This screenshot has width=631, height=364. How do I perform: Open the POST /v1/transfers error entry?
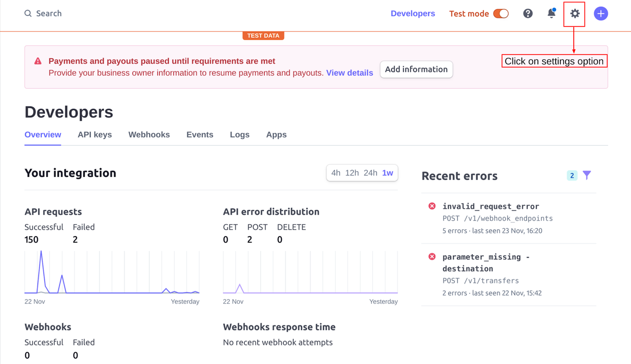click(x=508, y=275)
